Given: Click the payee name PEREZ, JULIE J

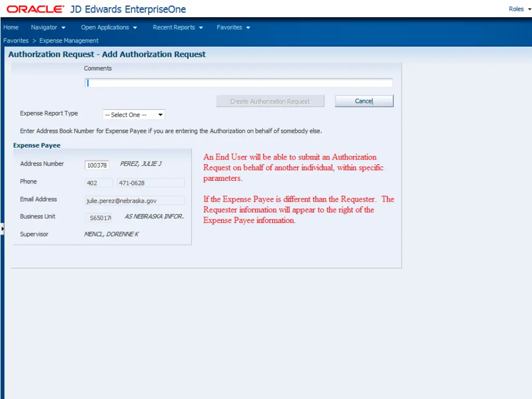Looking at the screenshot, I should tap(141, 164).
